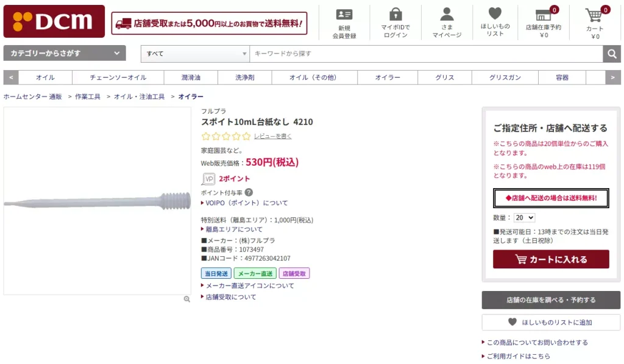The width and height of the screenshot is (624, 364).
Task: Click the DCM logo
Action: [x=54, y=20]
